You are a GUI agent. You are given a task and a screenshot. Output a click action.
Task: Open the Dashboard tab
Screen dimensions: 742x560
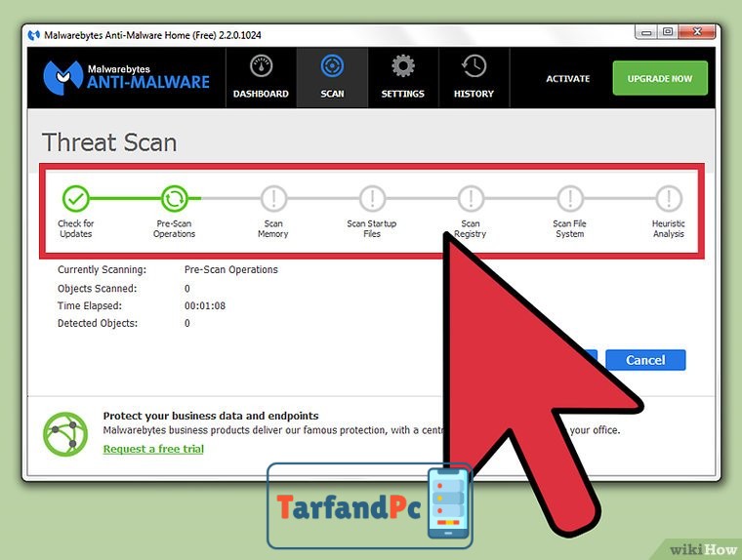point(261,78)
